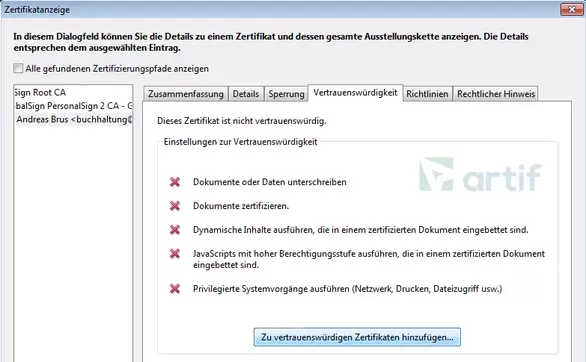Click text 'Dieses Zertifikat ist nicht vertrauenswürdig.'
586x362 pixels.
point(241,121)
